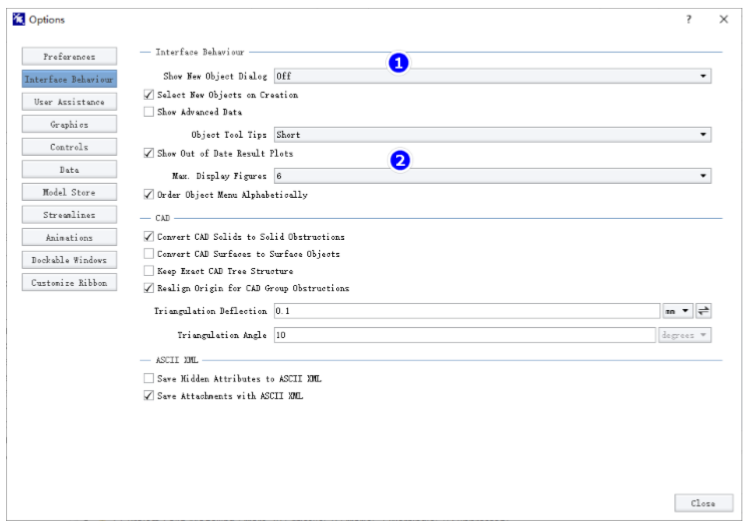This screenshot has width=747, height=526.
Task: Open Show New Object Dialog dropdown
Action: 491,75
